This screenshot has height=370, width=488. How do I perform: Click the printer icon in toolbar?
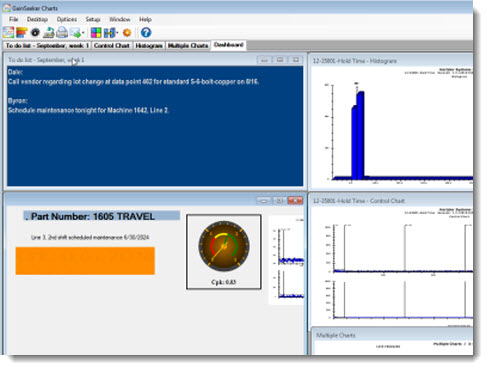(62, 32)
